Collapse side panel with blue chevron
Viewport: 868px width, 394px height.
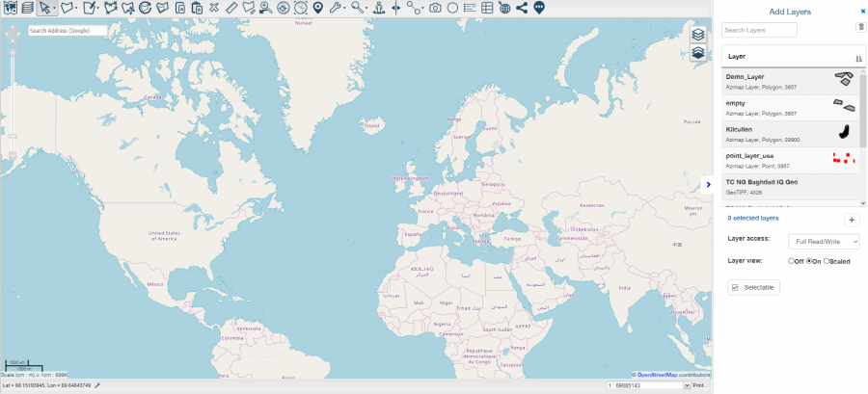tap(708, 185)
